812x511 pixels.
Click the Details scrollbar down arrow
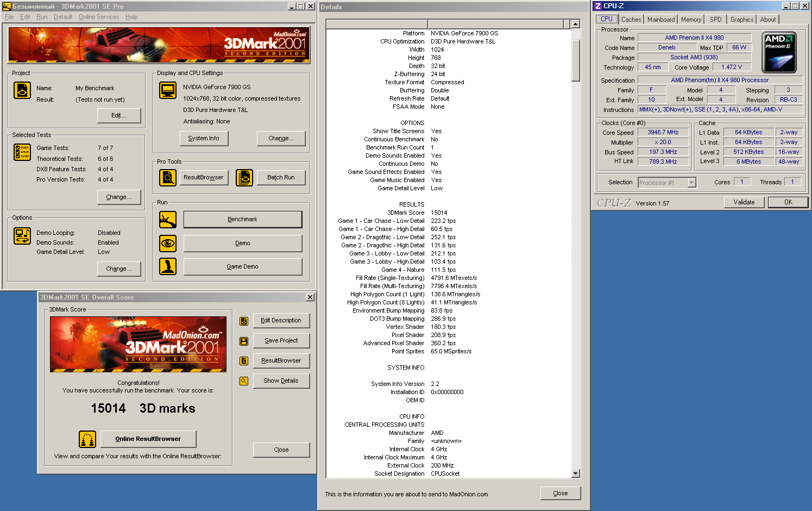[x=576, y=473]
